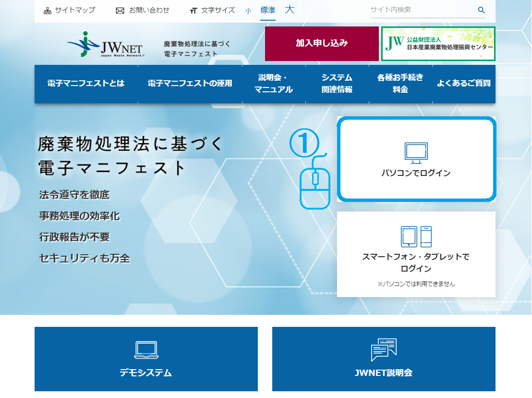Viewport: 532px width, 398px height.
Task: Click the smartphone and tablet icon
Action: coord(416,236)
